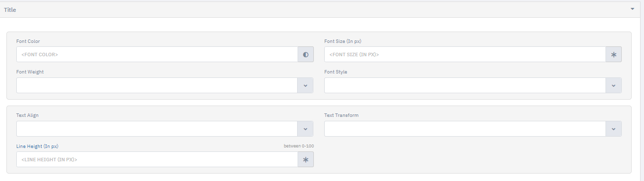This screenshot has height=181, width=644.
Task: Click the Text Transform label
Action: [341, 115]
